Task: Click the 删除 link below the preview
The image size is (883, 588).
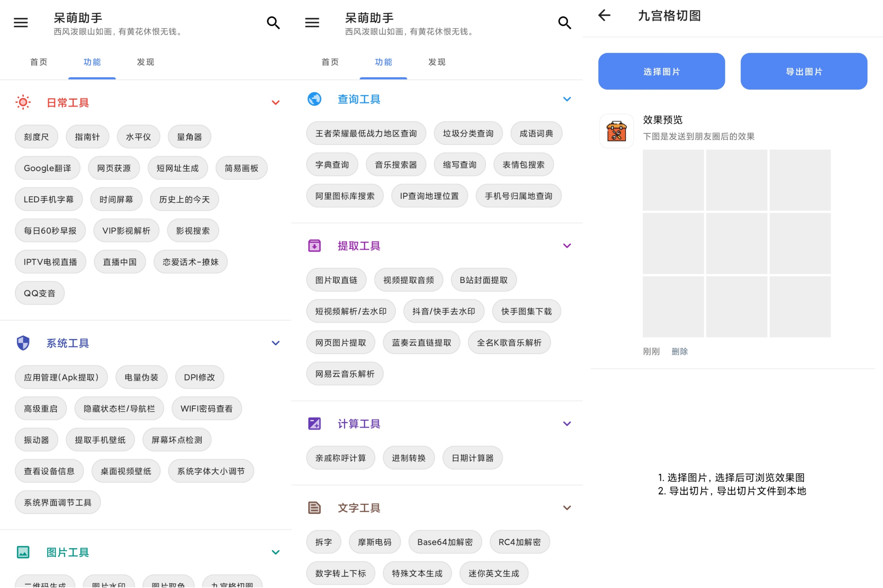Action: [679, 351]
